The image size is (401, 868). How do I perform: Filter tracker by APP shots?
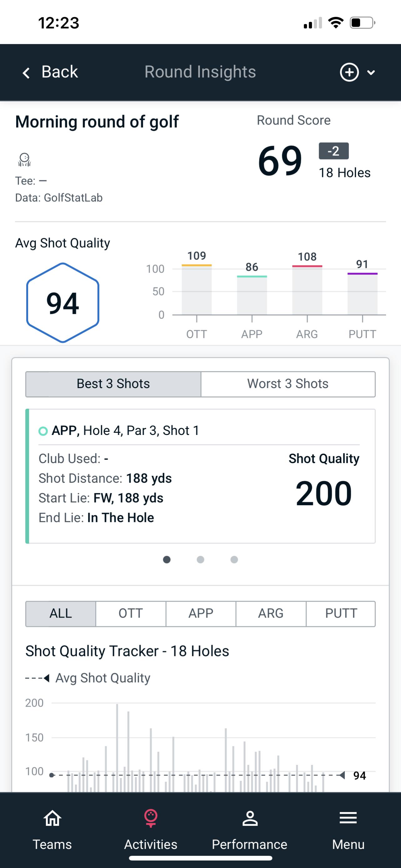point(201,613)
